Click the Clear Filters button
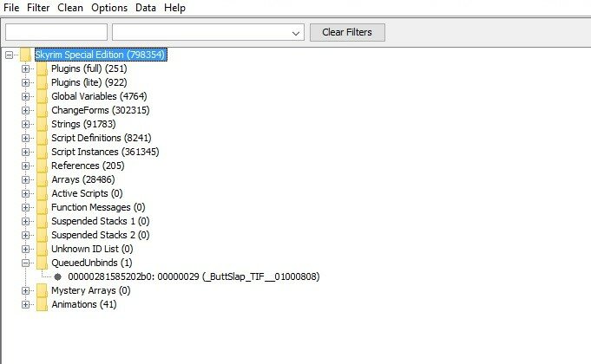591x364 pixels. pyautogui.click(x=347, y=32)
